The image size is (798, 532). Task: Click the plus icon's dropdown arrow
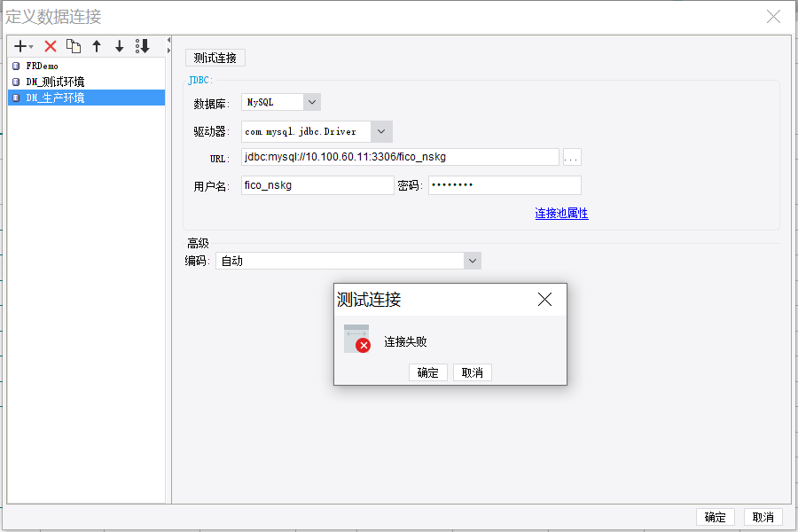pyautogui.click(x=31, y=47)
